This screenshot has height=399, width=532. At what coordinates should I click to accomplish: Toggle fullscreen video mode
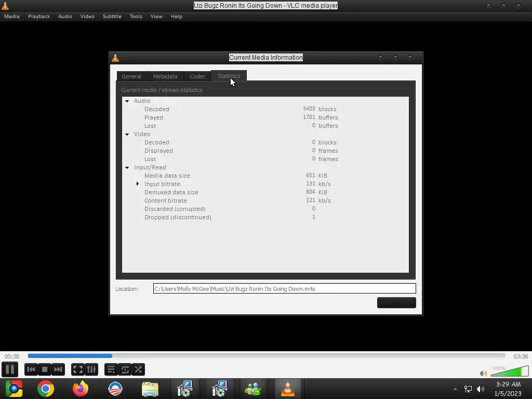pos(78,369)
